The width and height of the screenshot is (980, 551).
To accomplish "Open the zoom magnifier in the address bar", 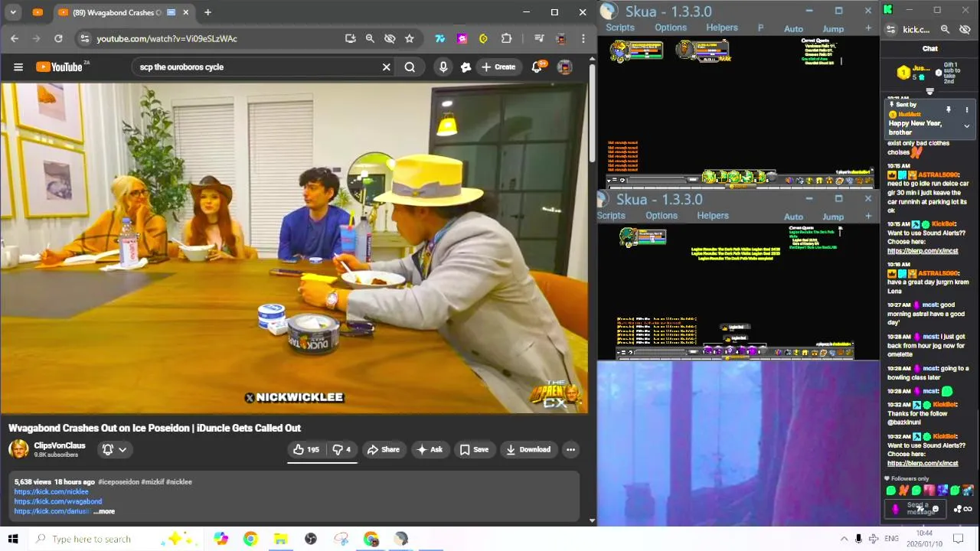I will point(370,38).
